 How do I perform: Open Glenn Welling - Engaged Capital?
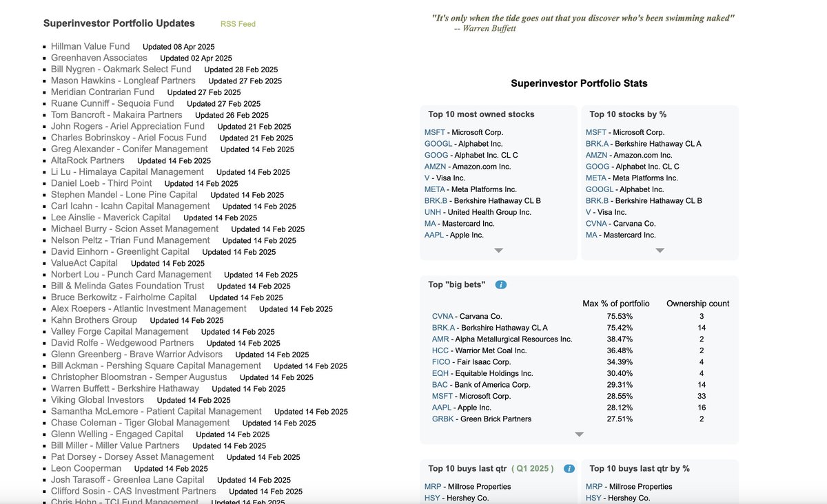pos(117,434)
